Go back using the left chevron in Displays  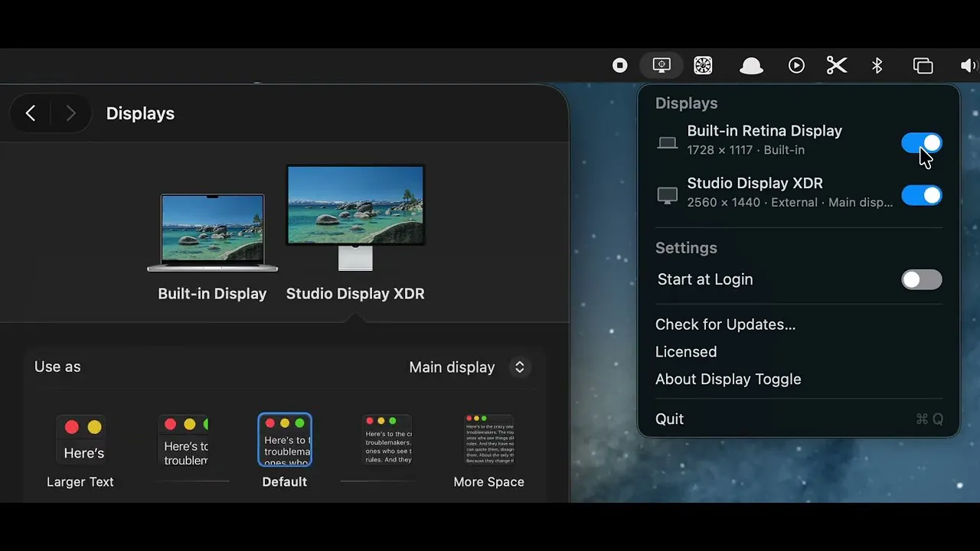click(31, 113)
